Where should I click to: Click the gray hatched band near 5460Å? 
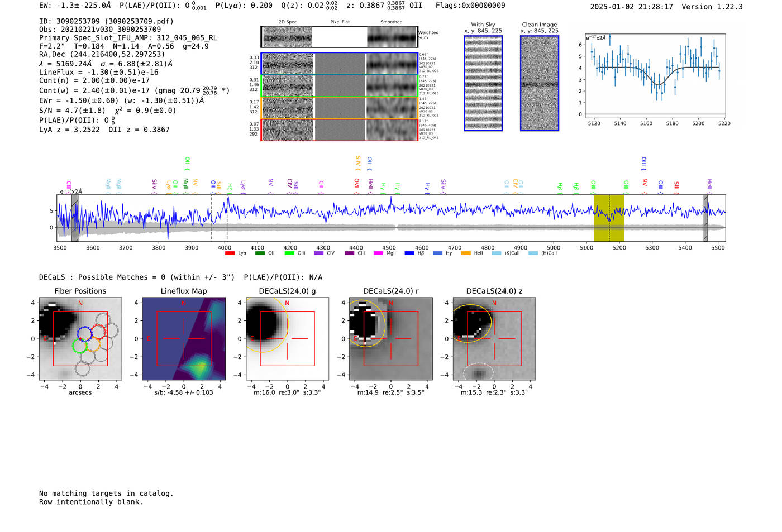tap(705, 218)
